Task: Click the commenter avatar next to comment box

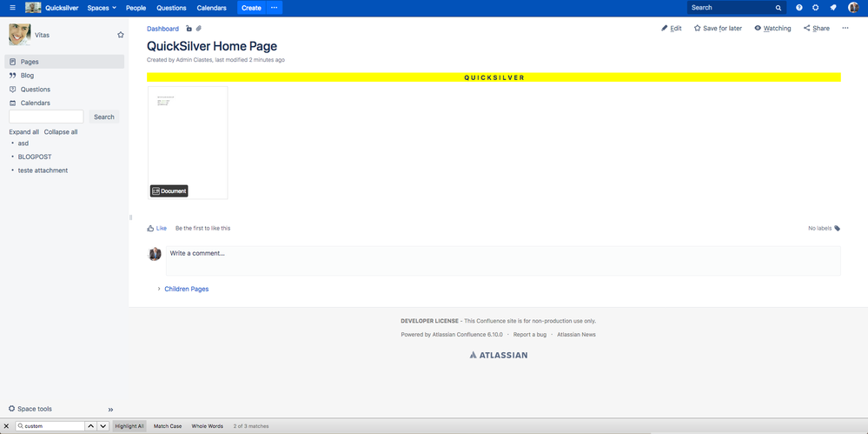Action: click(155, 254)
